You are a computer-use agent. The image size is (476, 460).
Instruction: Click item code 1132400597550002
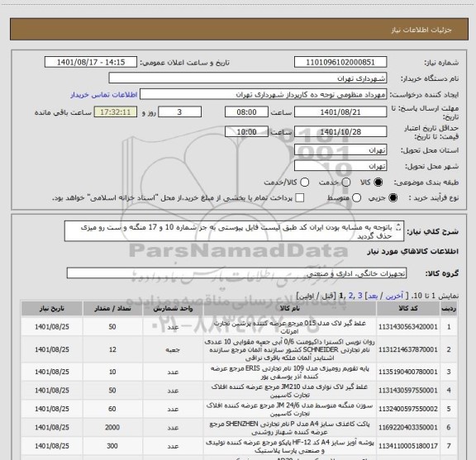coord(408,409)
